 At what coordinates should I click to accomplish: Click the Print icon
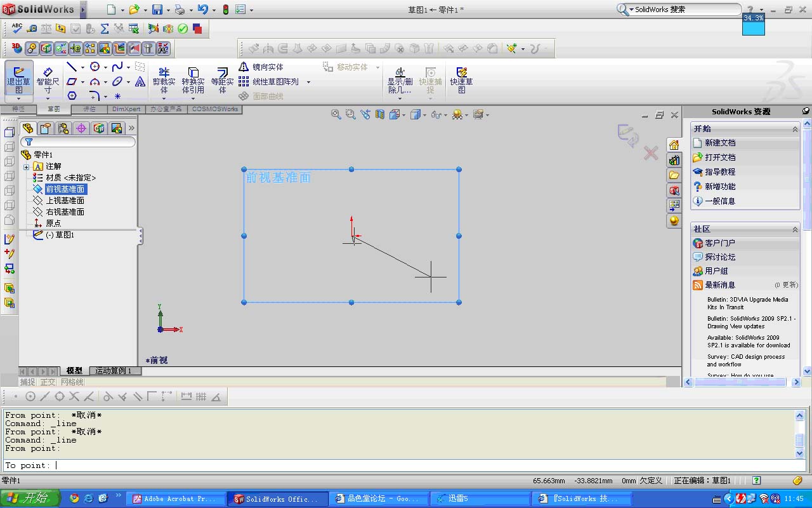coord(180,10)
